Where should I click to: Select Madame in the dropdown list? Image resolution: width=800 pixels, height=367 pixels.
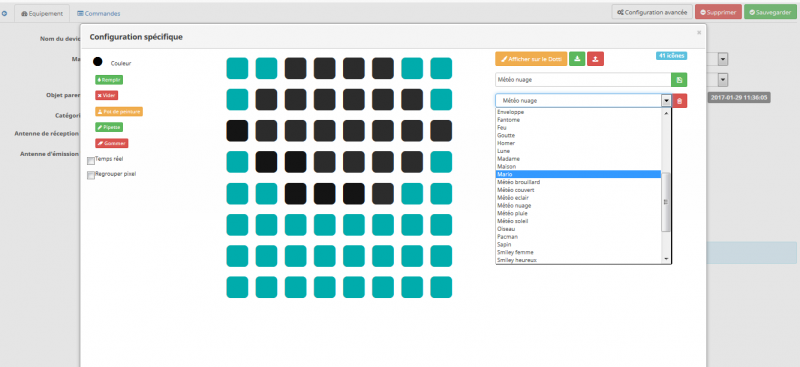point(578,159)
